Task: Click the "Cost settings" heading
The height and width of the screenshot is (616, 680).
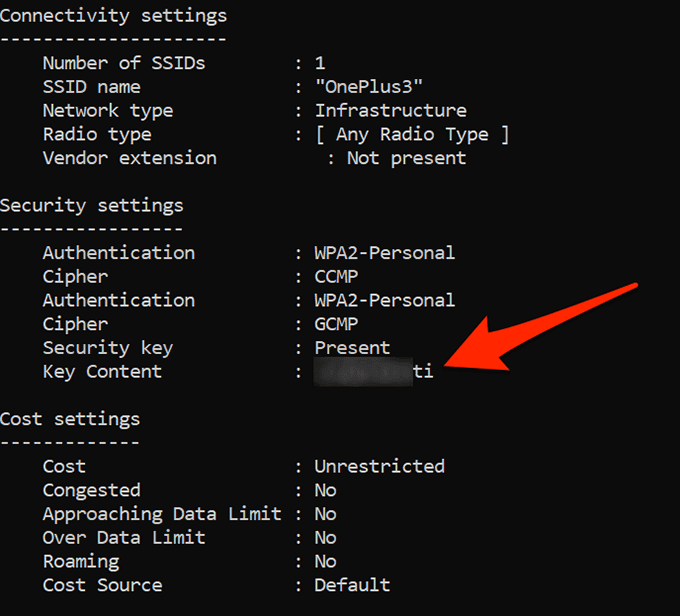Action: [70, 419]
